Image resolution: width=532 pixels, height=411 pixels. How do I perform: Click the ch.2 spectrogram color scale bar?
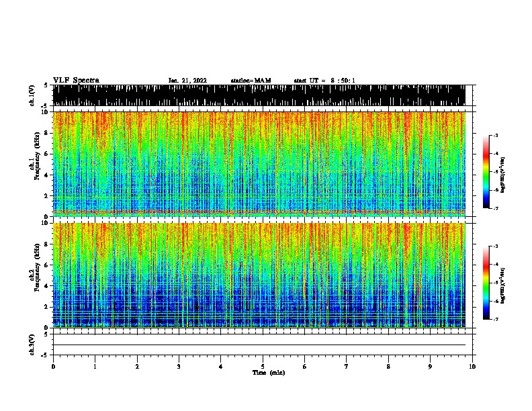pos(486,283)
